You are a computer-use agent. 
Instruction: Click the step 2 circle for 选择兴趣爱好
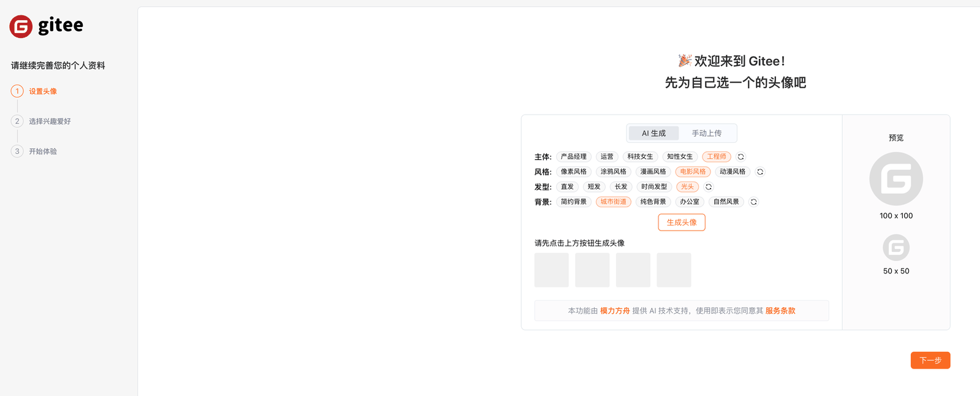tap(17, 121)
